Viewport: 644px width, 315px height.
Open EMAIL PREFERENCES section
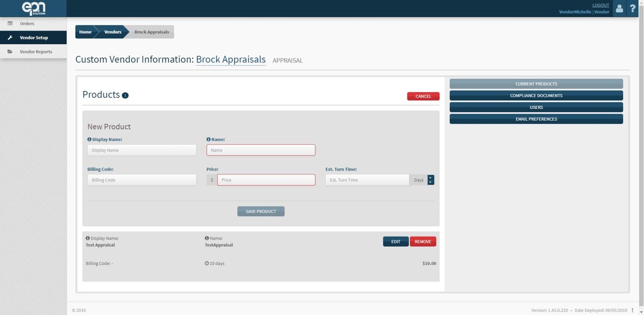click(536, 119)
